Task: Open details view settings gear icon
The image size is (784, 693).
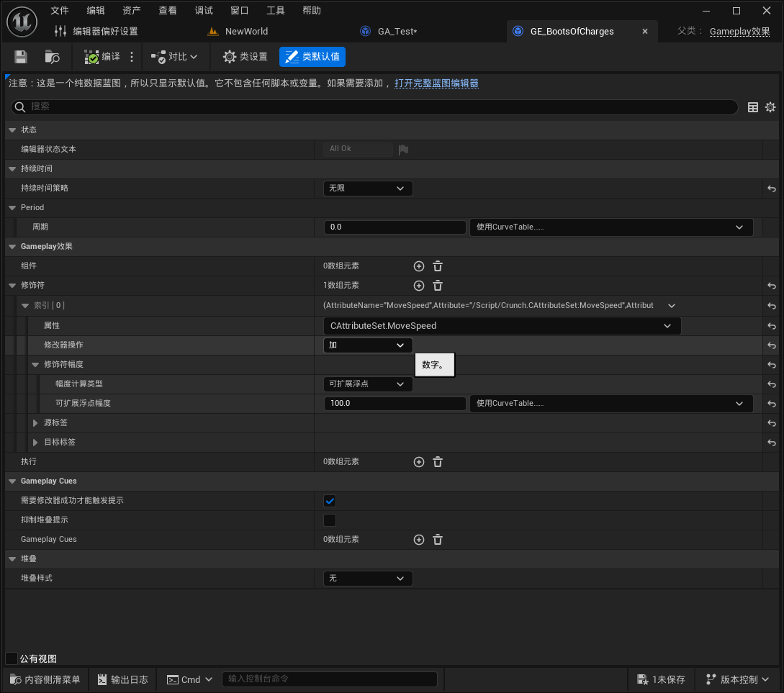Action: coord(770,107)
